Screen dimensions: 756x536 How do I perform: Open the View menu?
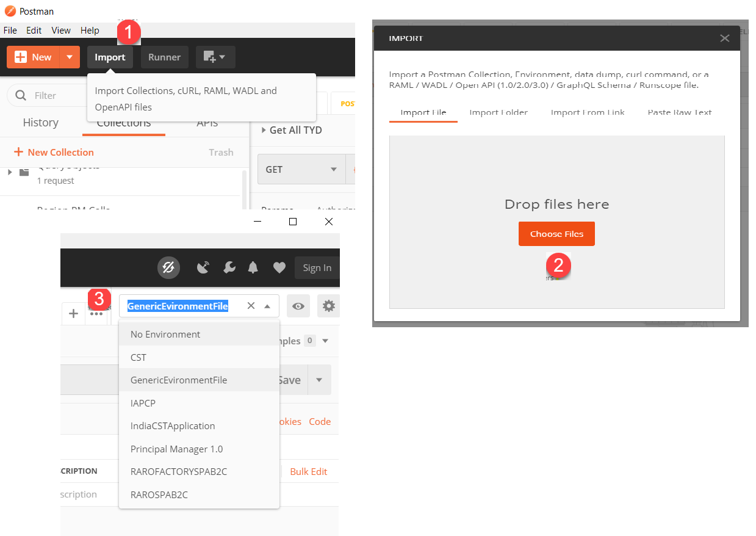coord(61,30)
